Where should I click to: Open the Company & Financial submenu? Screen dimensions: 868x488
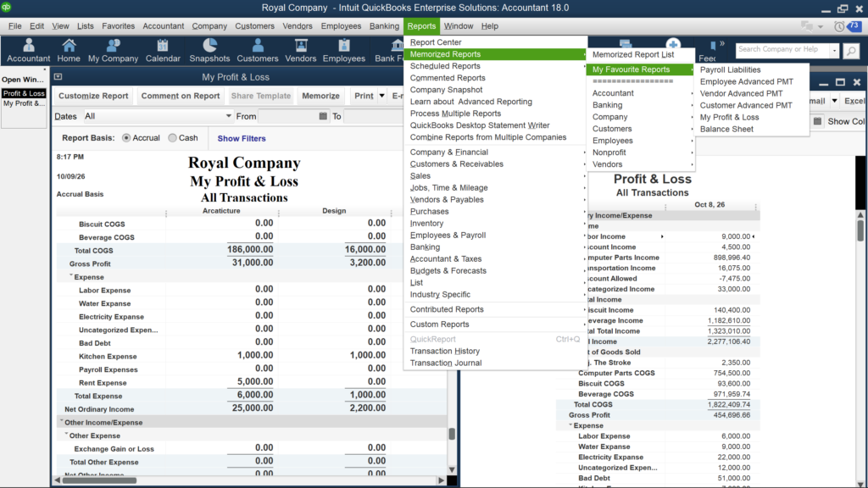[x=449, y=152]
